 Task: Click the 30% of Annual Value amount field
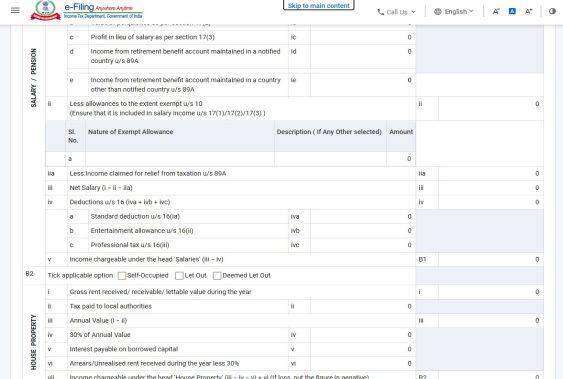click(363, 335)
